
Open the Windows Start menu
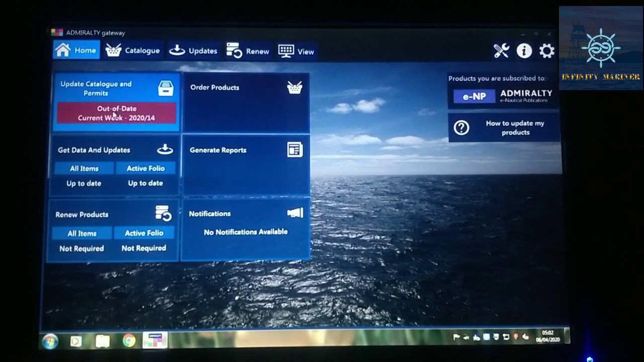point(50,341)
